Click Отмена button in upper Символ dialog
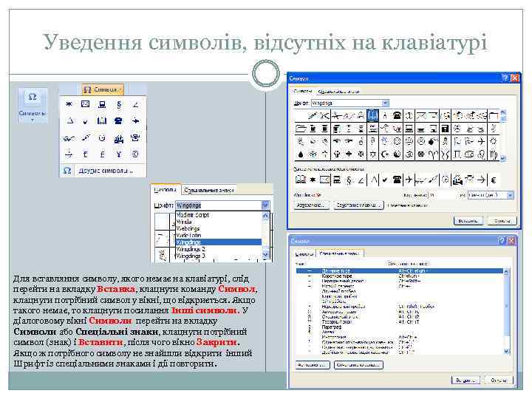Screen dimensions: 532x399 tap(502, 221)
